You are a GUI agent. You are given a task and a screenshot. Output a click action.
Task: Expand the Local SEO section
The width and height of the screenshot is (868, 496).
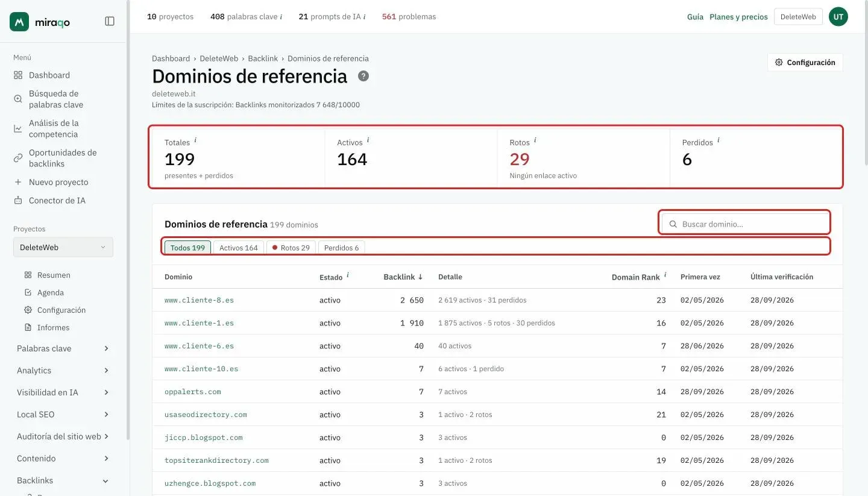click(63, 415)
